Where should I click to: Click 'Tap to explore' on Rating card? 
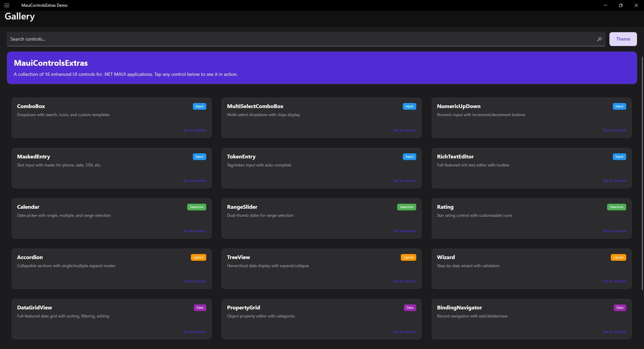pyautogui.click(x=614, y=231)
